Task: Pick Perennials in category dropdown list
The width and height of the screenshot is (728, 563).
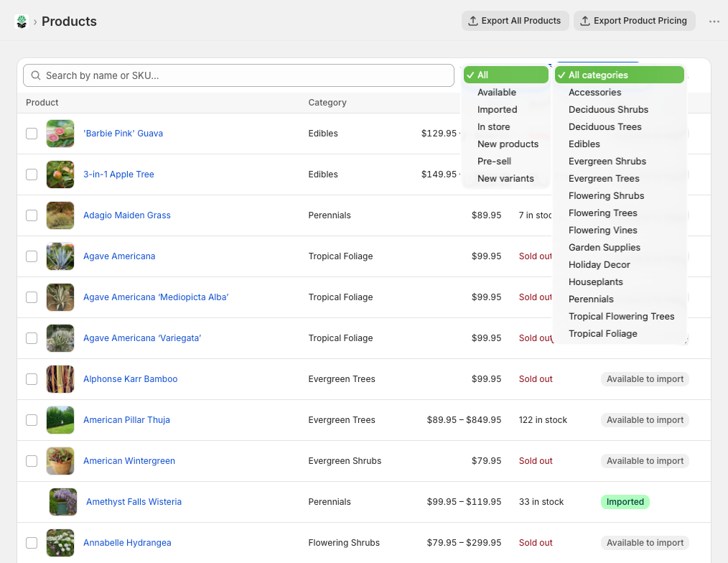Action: coord(620,298)
